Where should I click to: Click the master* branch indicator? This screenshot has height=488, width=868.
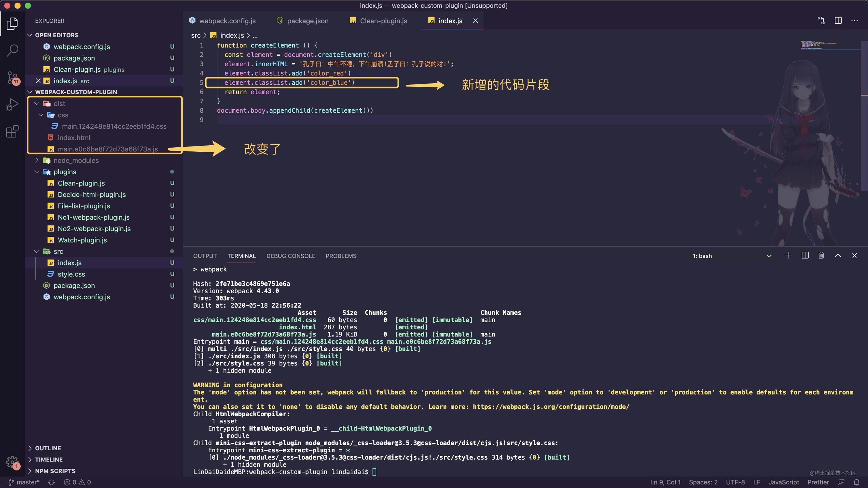coord(24,482)
